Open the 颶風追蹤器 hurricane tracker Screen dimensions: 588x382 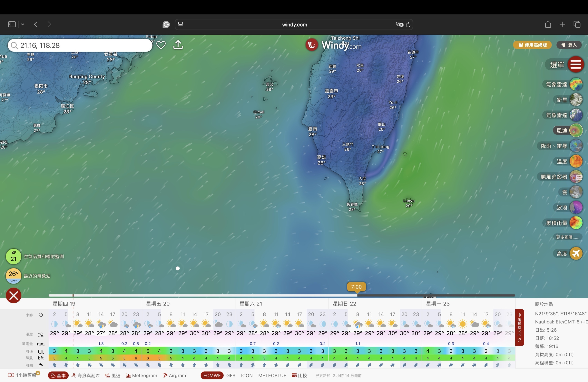(576, 177)
